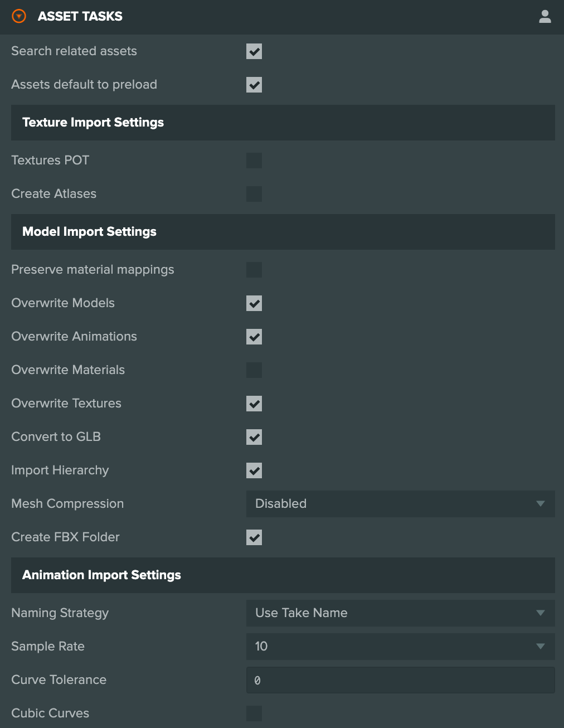Open Naming Strategy Use Take Name dropdown

(x=401, y=613)
